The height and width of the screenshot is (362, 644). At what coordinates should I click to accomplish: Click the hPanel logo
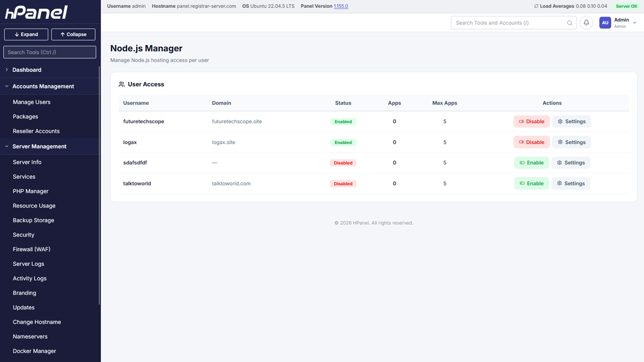coord(36,13)
